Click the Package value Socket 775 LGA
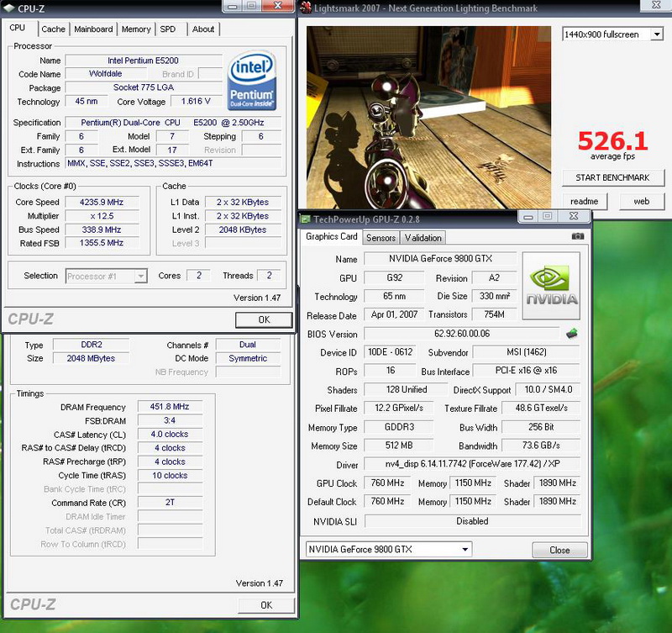Image resolution: width=672 pixels, height=633 pixels. point(144,87)
